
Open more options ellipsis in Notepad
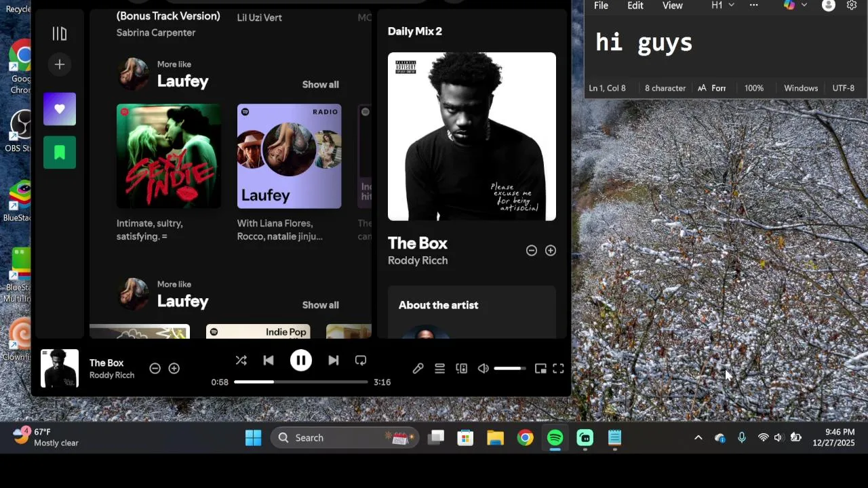tap(753, 5)
